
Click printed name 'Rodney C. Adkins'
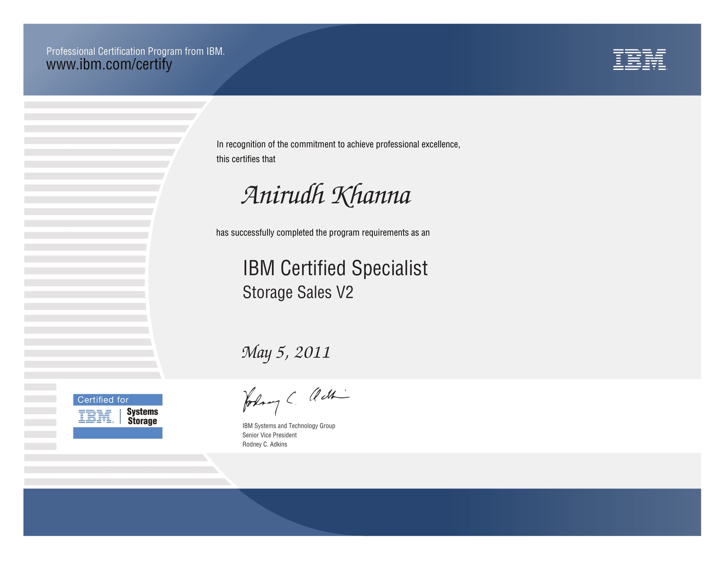click(265, 444)
